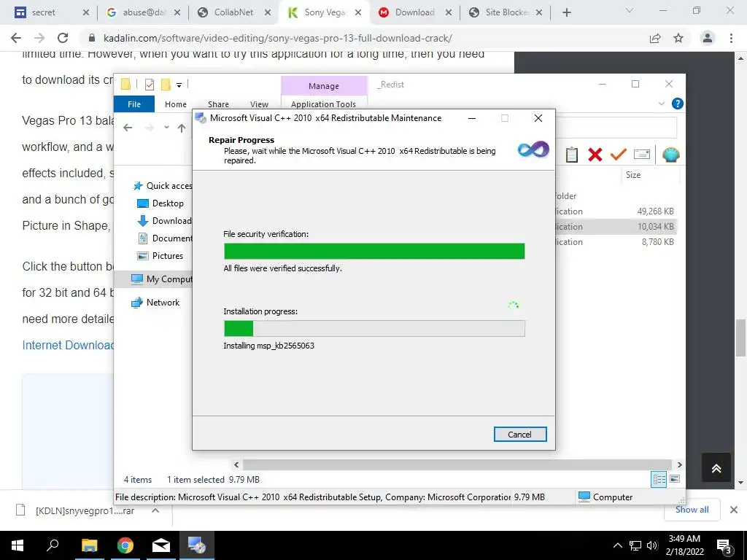Open the File tab in Explorer
The image size is (747, 560).
click(x=134, y=104)
